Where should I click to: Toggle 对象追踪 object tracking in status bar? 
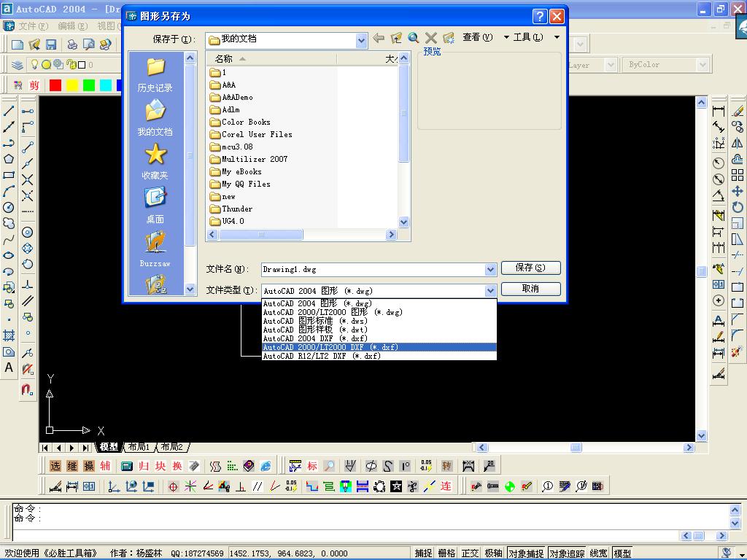(567, 553)
